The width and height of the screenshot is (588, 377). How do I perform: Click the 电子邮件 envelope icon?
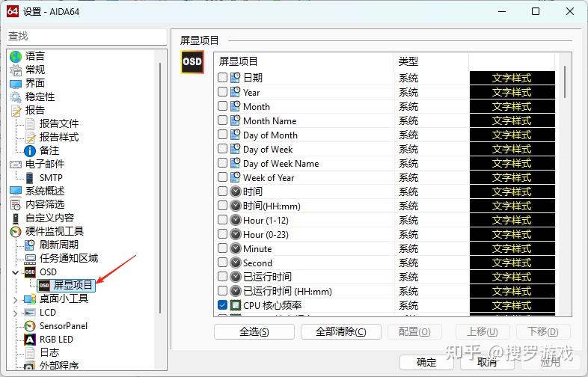(16, 165)
